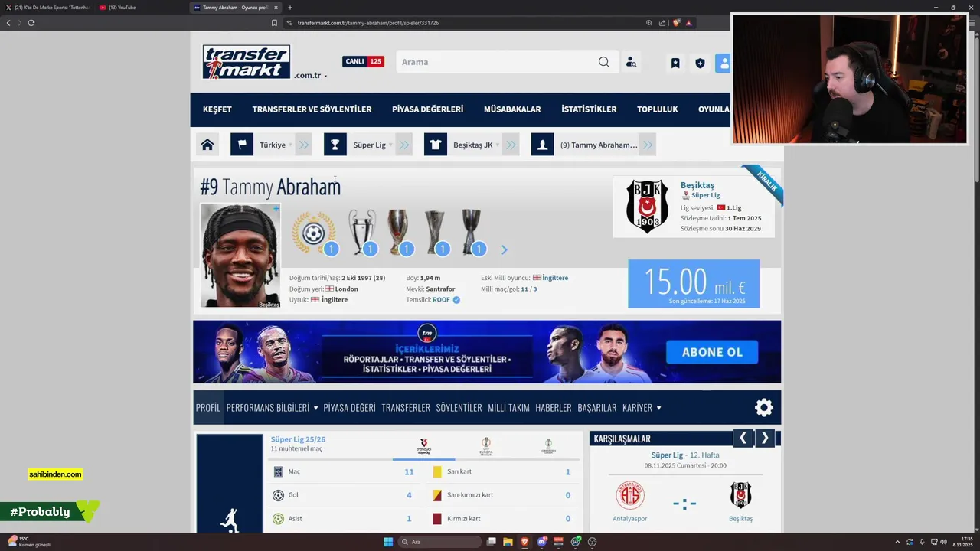The height and width of the screenshot is (551, 980).
Task: Open File Explorer from taskbar
Action: click(x=508, y=542)
